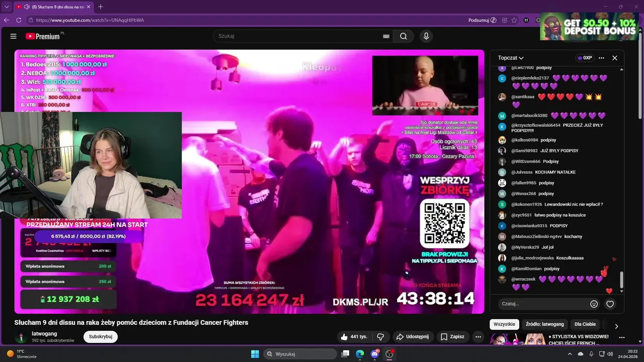Click the live chat scrollbar thumb

(621, 280)
